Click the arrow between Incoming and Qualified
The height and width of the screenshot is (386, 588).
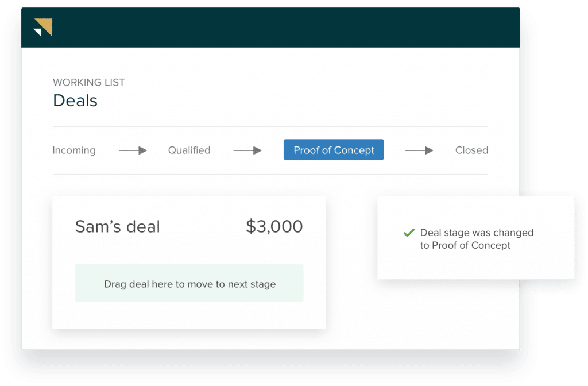133,150
